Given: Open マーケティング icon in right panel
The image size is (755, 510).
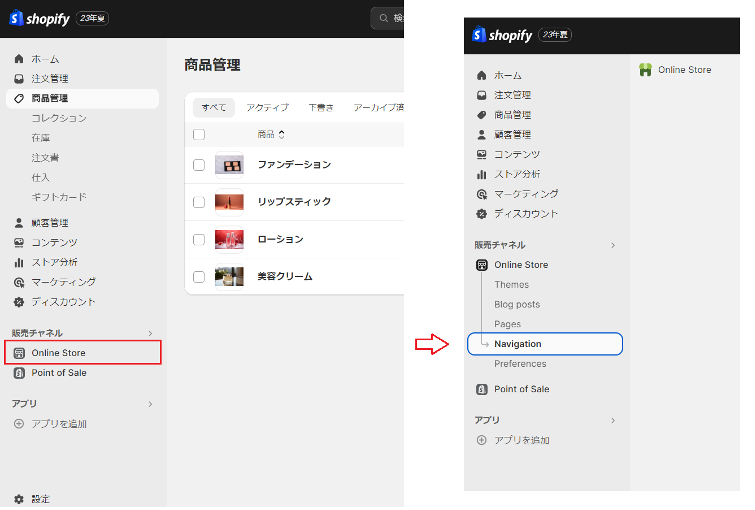Looking at the screenshot, I should pos(482,194).
